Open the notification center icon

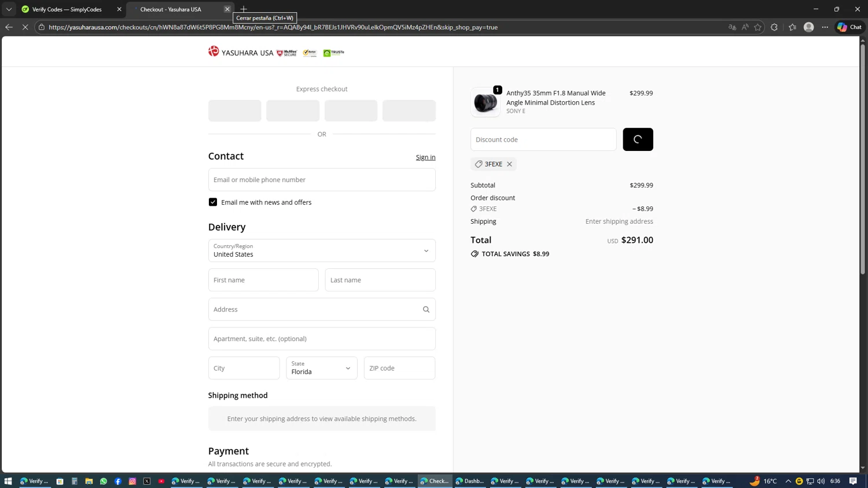coord(853,481)
